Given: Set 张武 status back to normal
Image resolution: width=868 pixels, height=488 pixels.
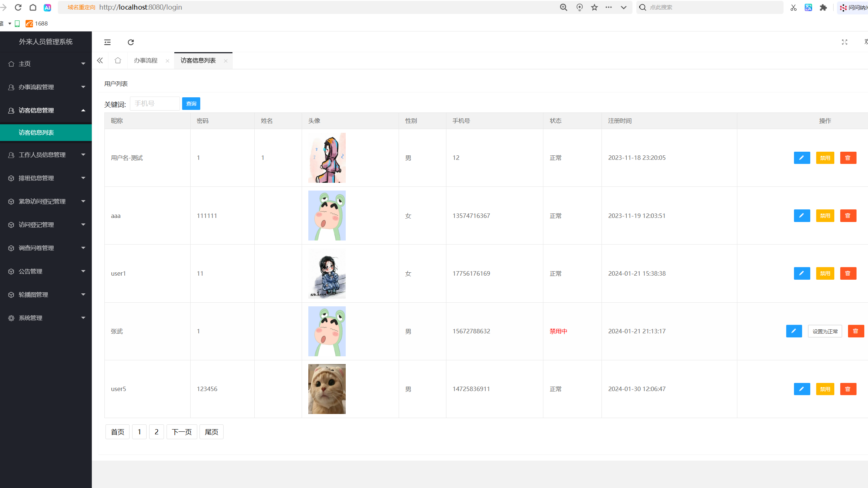Looking at the screenshot, I should [x=825, y=331].
